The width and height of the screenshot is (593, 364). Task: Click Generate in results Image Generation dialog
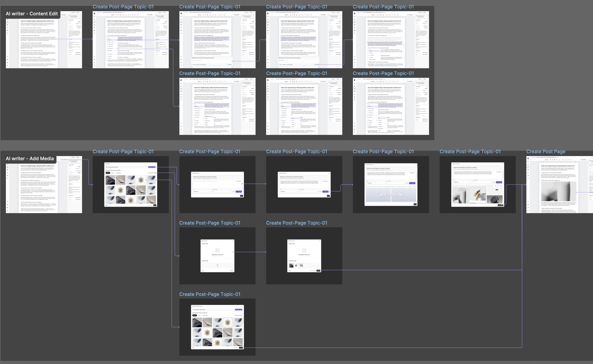499,182
